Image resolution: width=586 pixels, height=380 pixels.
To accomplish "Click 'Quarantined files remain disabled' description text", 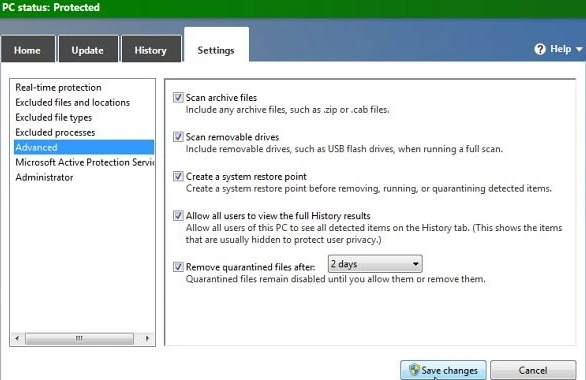I will 335,279.
